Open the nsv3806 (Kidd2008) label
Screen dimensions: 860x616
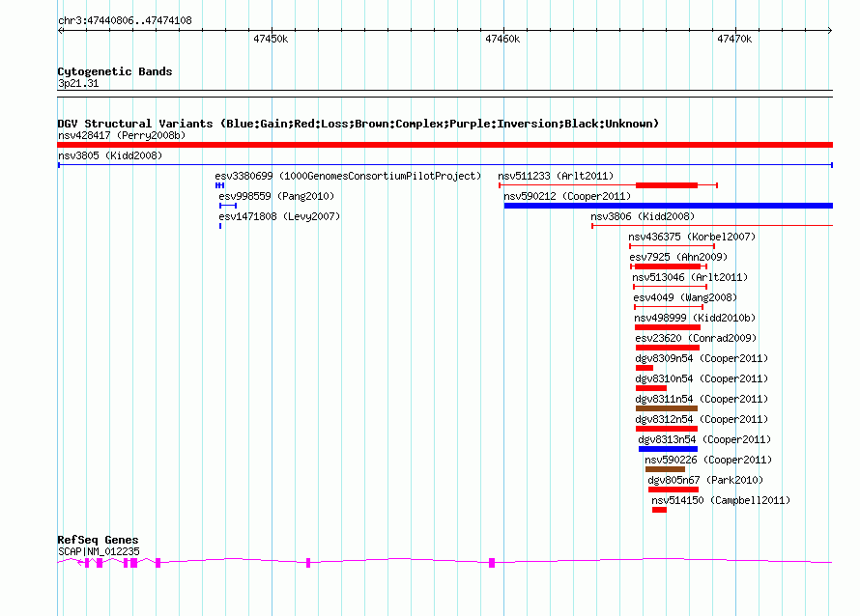tap(643, 216)
